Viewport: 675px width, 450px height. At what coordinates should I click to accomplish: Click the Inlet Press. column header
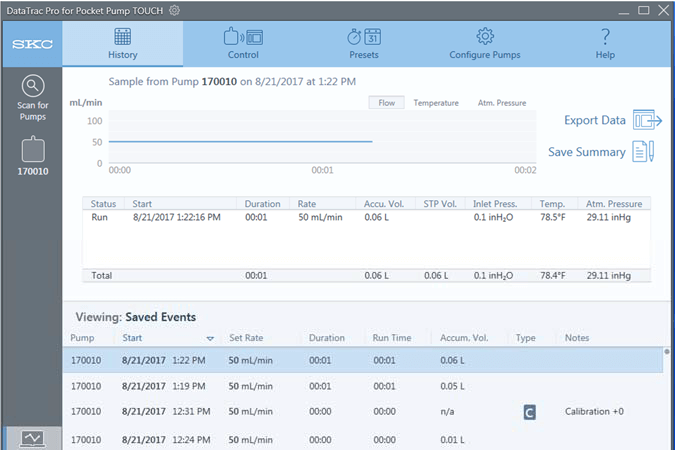coord(495,204)
